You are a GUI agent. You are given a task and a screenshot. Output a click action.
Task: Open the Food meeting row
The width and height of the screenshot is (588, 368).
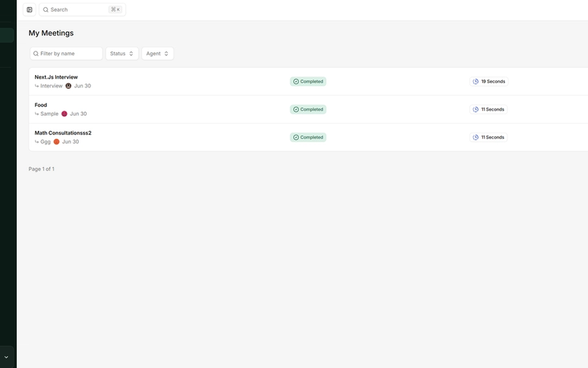[308, 109]
